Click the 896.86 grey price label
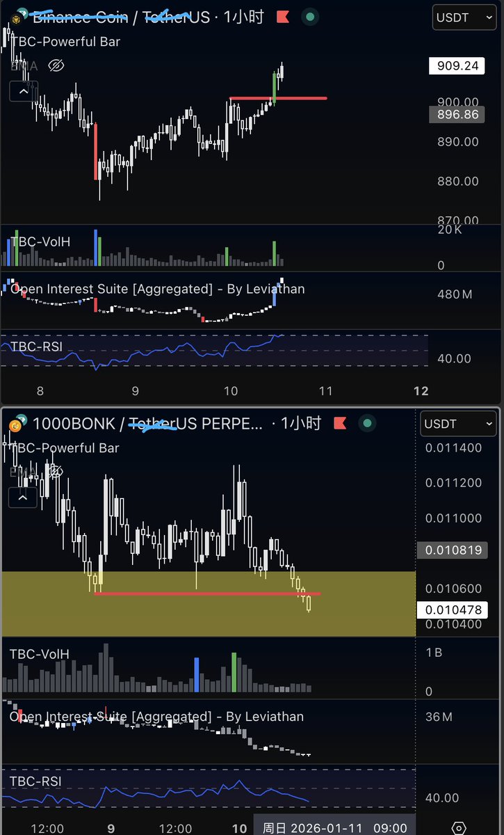This screenshot has height=835, width=504. pos(455,114)
